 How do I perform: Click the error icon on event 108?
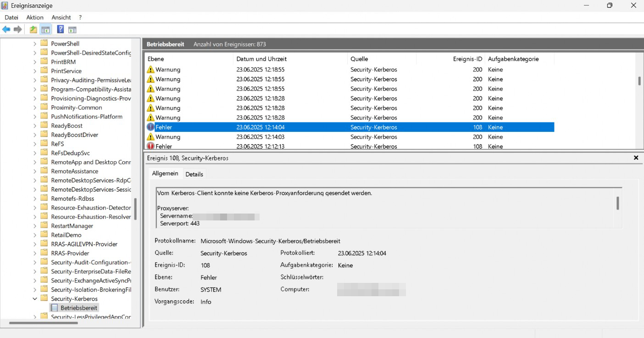[x=151, y=127]
